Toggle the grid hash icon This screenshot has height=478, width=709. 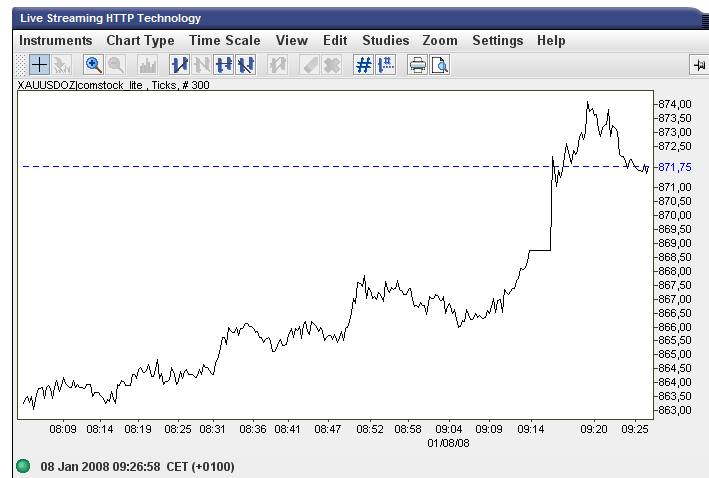(363, 65)
